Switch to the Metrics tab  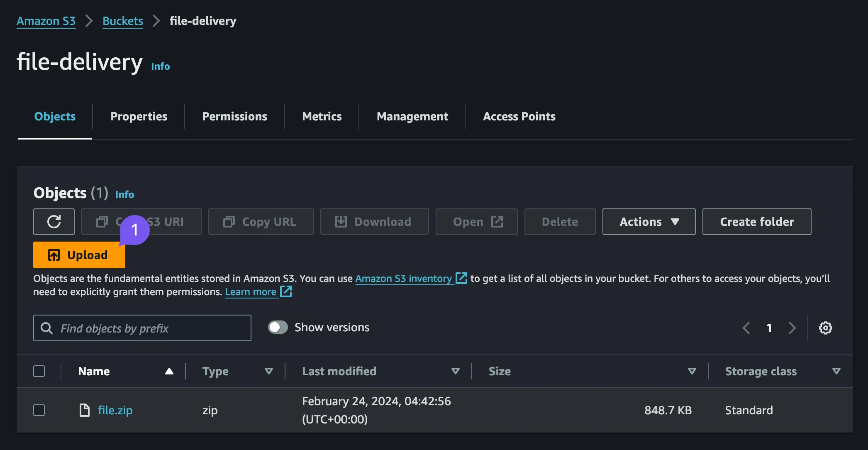tap(322, 116)
